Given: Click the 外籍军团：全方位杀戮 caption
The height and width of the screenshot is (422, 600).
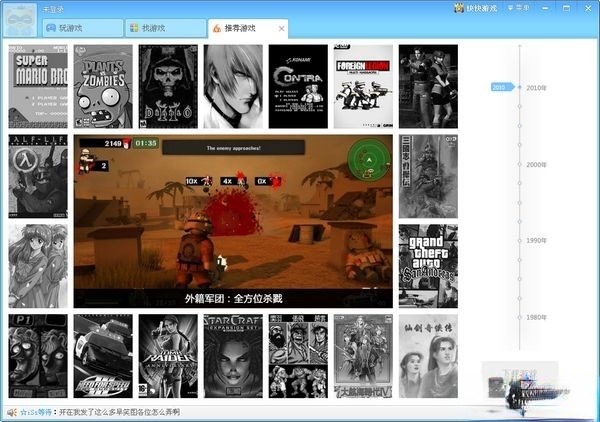Looking at the screenshot, I should [x=233, y=298].
